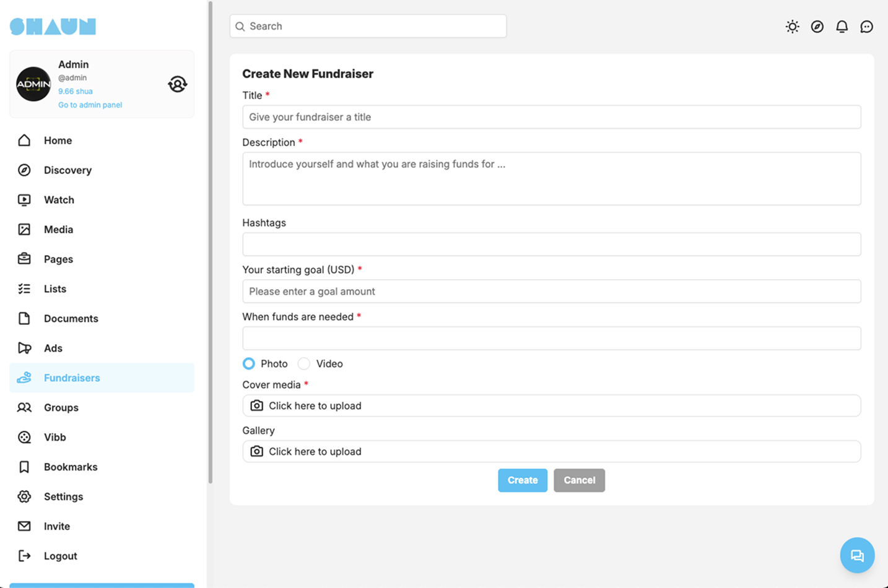Click the Admin profile avatar
The width and height of the screenshot is (888, 588).
33,84
